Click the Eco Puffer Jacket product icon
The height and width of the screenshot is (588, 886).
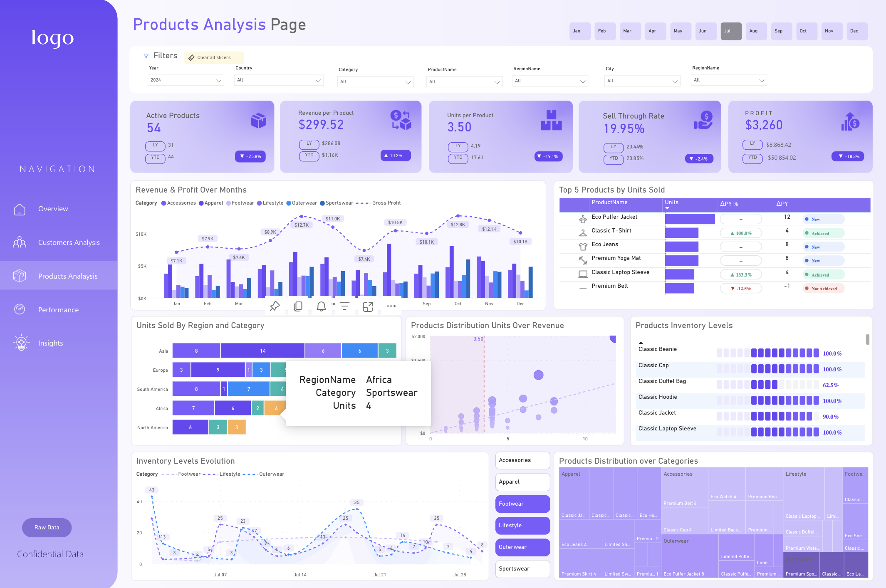(x=583, y=219)
